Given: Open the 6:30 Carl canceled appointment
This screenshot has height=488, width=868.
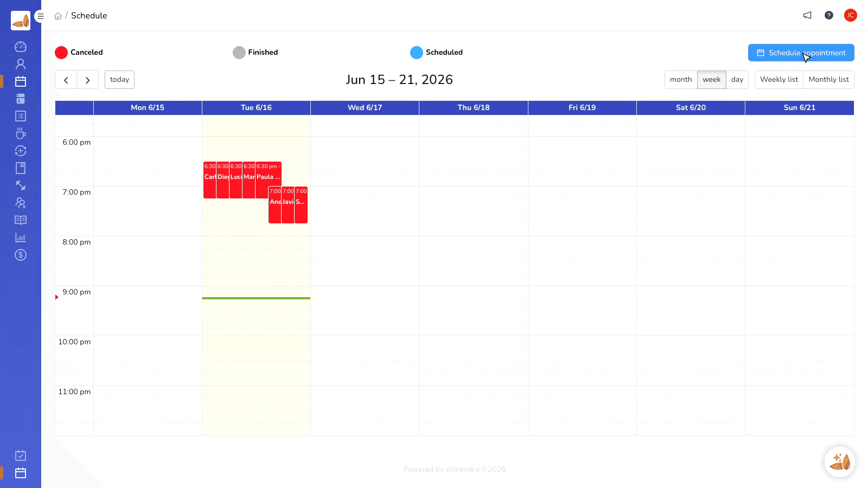Looking at the screenshot, I should tap(210, 180).
